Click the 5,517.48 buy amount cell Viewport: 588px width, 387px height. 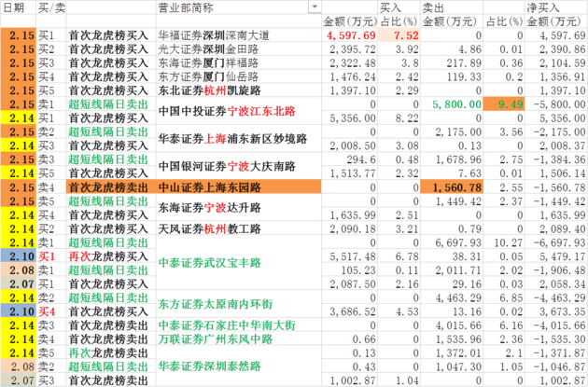(350, 256)
